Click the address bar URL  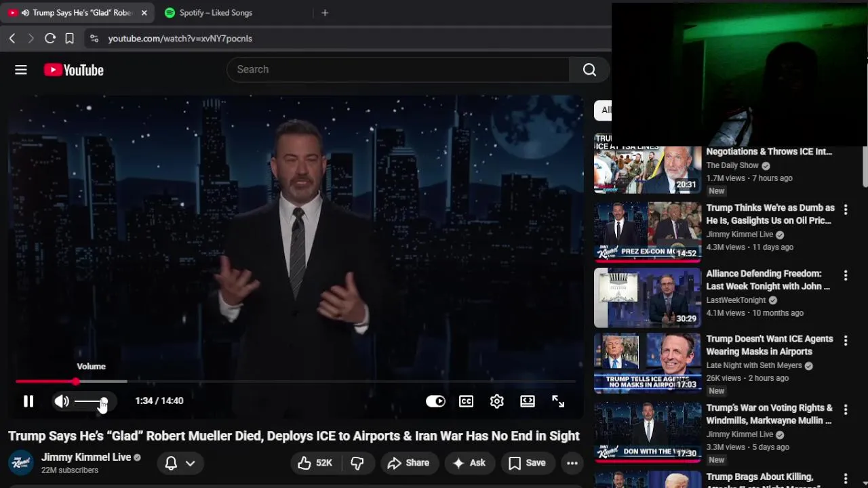[180, 39]
